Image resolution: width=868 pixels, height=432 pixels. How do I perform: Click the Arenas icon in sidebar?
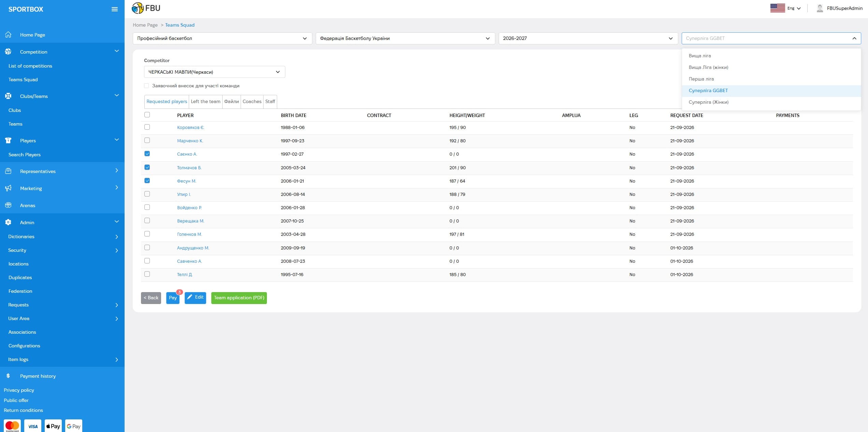8,205
